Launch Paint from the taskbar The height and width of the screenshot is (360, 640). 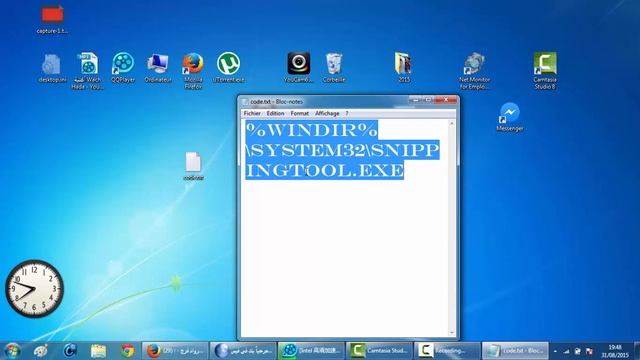[x=40, y=351]
